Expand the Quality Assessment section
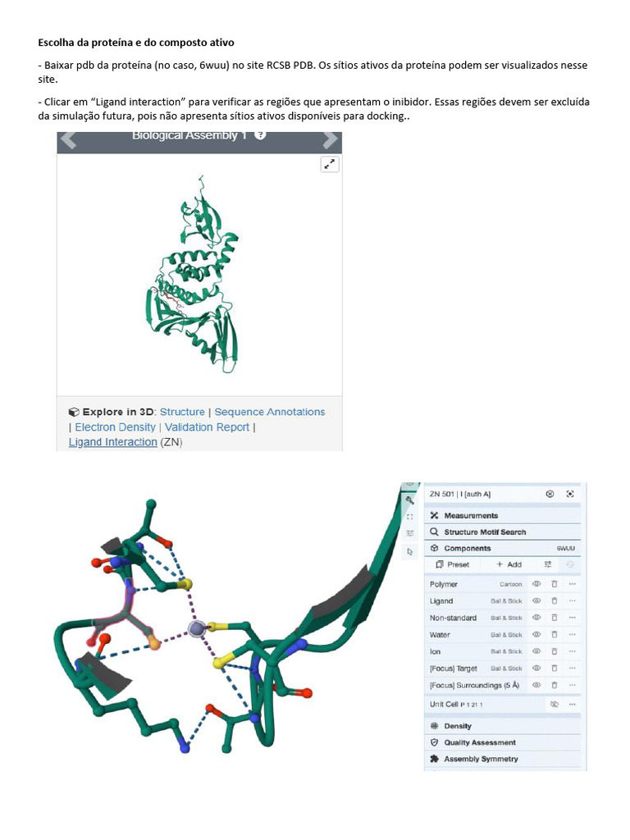Screen dimensions: 630x840 click(x=503, y=742)
